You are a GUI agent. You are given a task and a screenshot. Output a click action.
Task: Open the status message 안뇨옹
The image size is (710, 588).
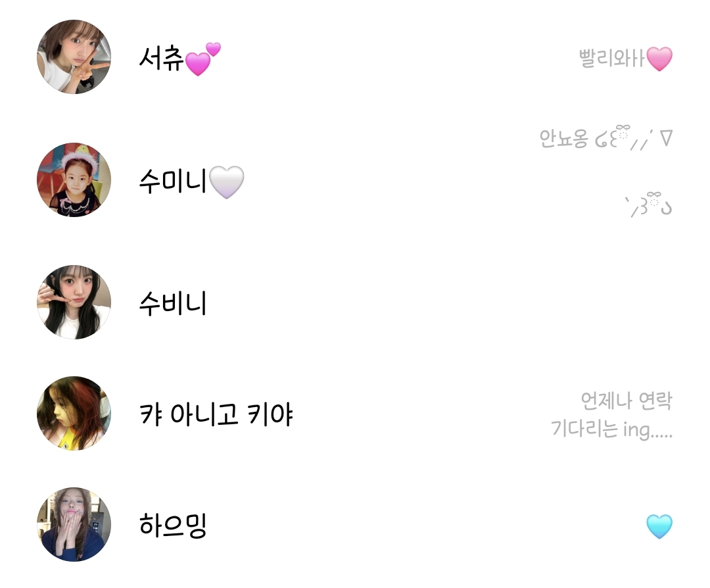click(564, 138)
